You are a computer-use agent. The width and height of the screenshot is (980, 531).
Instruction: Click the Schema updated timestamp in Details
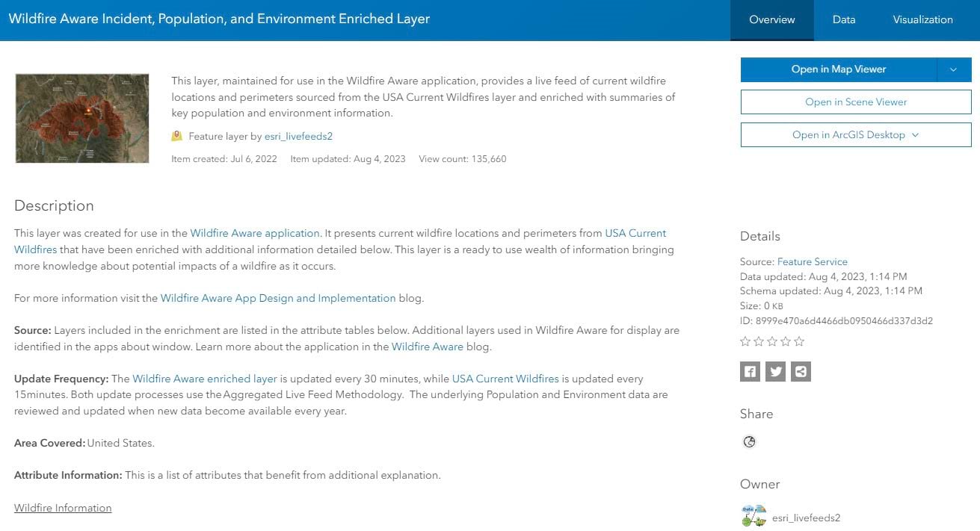pyautogui.click(x=831, y=291)
